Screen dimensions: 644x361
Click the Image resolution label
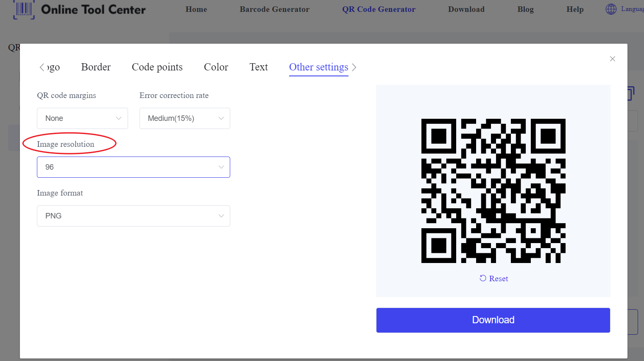click(66, 144)
